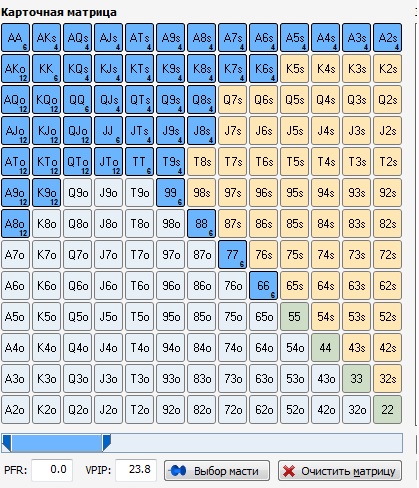This screenshot has height=488, width=419.
Task: Toggle the AKo hand cell
Action: (15, 69)
